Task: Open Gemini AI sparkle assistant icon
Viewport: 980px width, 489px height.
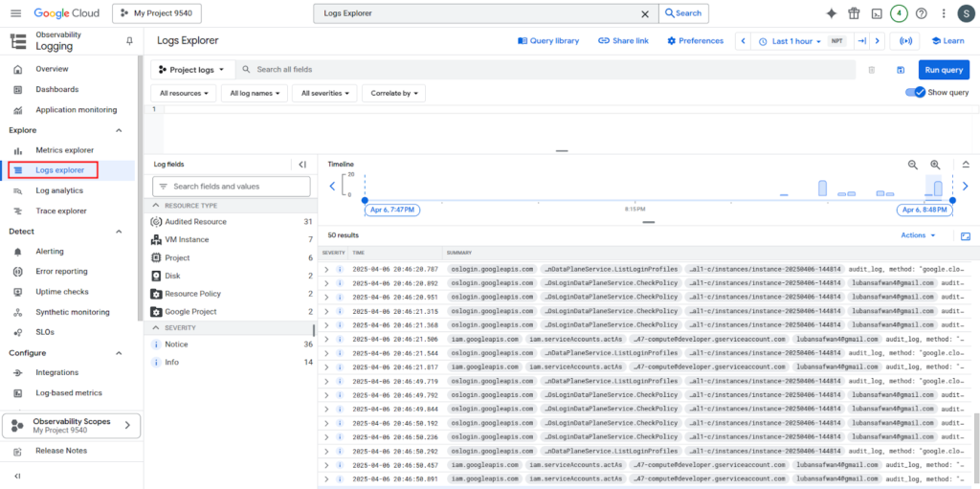Action: point(832,13)
